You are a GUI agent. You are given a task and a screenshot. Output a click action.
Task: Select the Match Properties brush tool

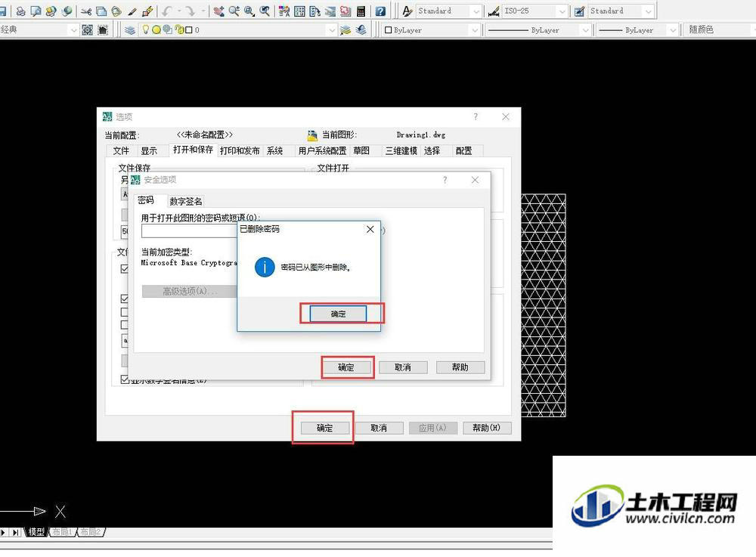[x=132, y=11]
